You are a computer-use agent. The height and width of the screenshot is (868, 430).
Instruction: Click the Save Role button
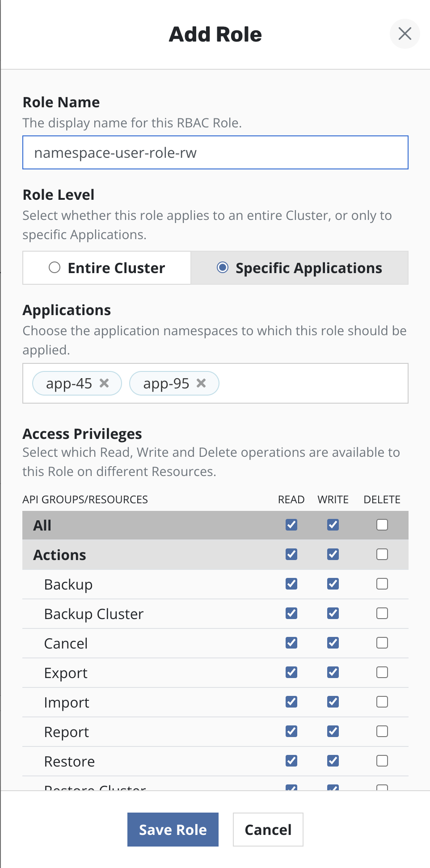[x=173, y=830]
